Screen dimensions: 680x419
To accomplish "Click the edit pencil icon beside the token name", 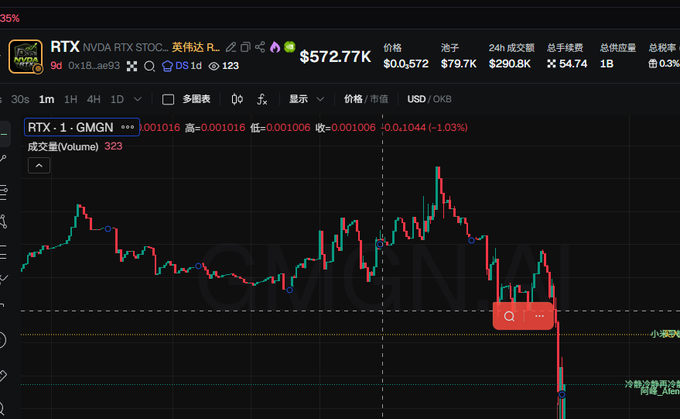I will [x=231, y=47].
